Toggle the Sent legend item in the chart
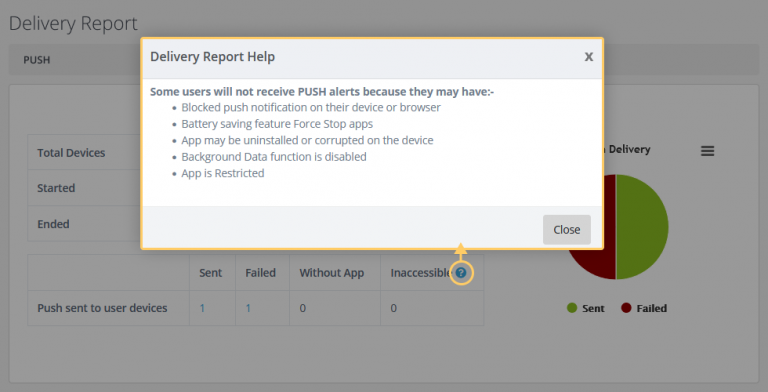Screen dimensions: 768x392 click(x=586, y=308)
